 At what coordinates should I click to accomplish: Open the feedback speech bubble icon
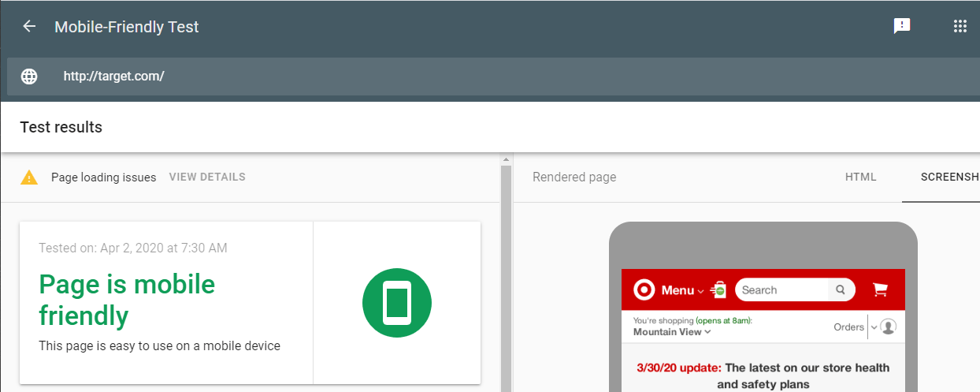[902, 26]
